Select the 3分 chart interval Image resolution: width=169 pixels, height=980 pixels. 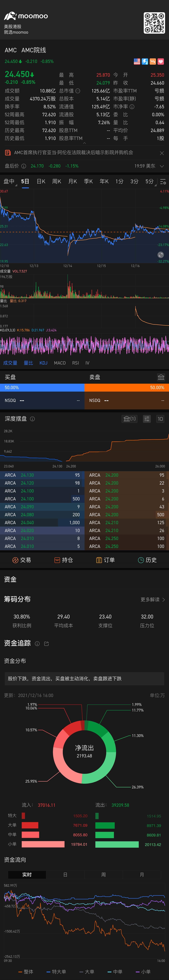(134, 181)
